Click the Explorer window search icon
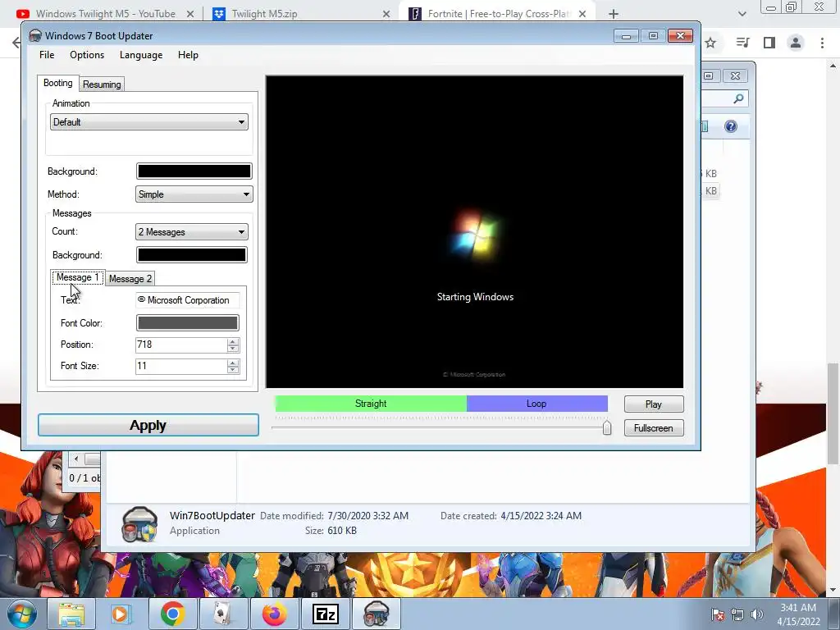The height and width of the screenshot is (630, 840). pyautogui.click(x=738, y=98)
